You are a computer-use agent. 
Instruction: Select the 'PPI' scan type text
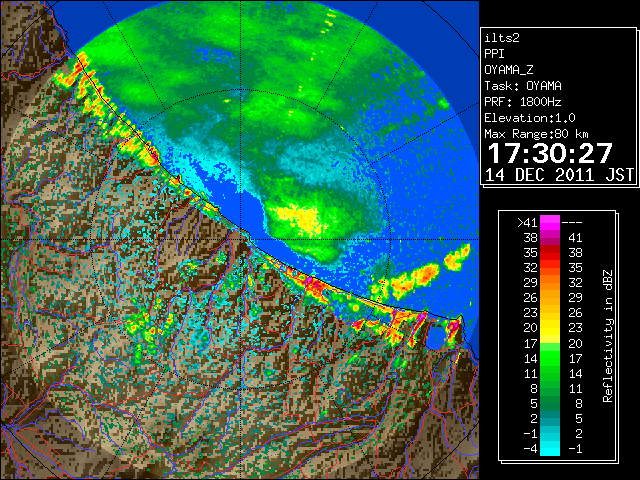point(494,54)
